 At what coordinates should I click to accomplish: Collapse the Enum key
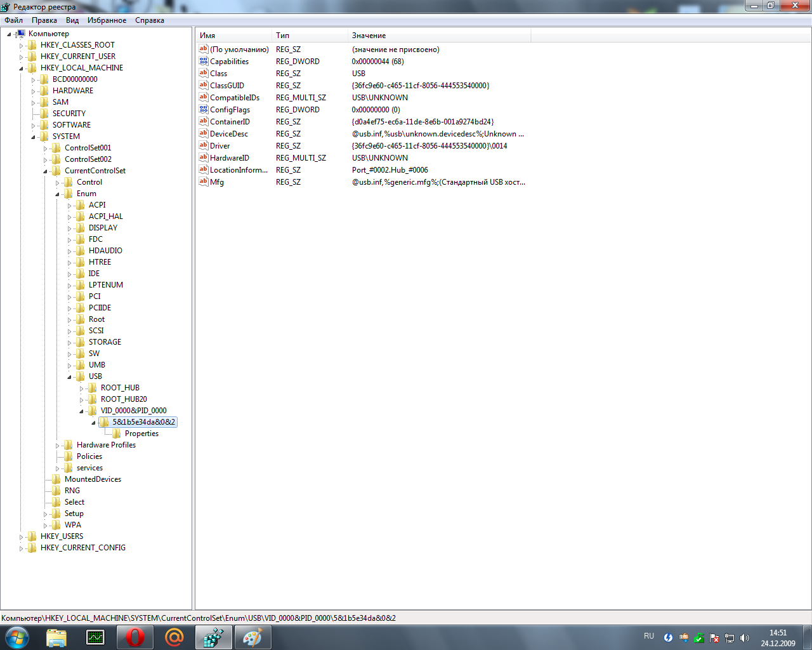click(x=57, y=194)
